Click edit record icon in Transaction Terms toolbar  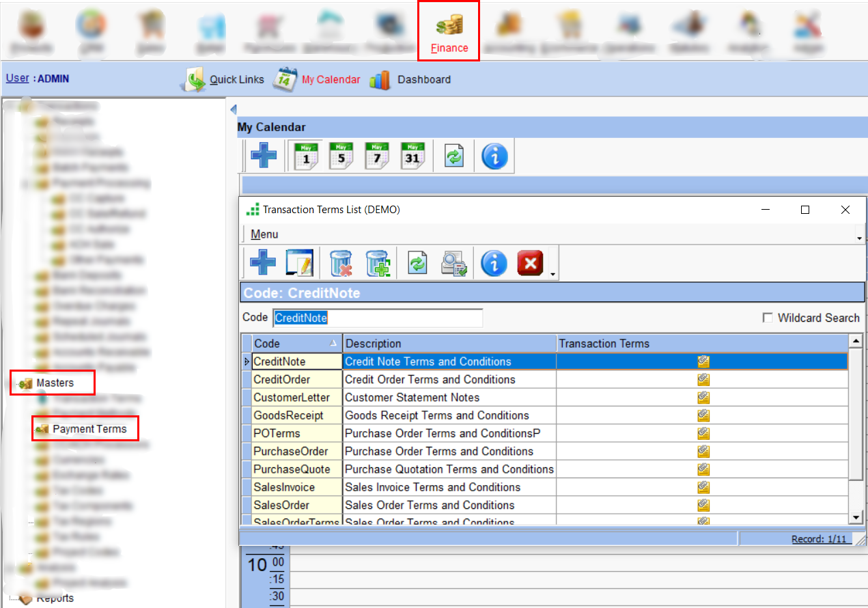(x=299, y=263)
